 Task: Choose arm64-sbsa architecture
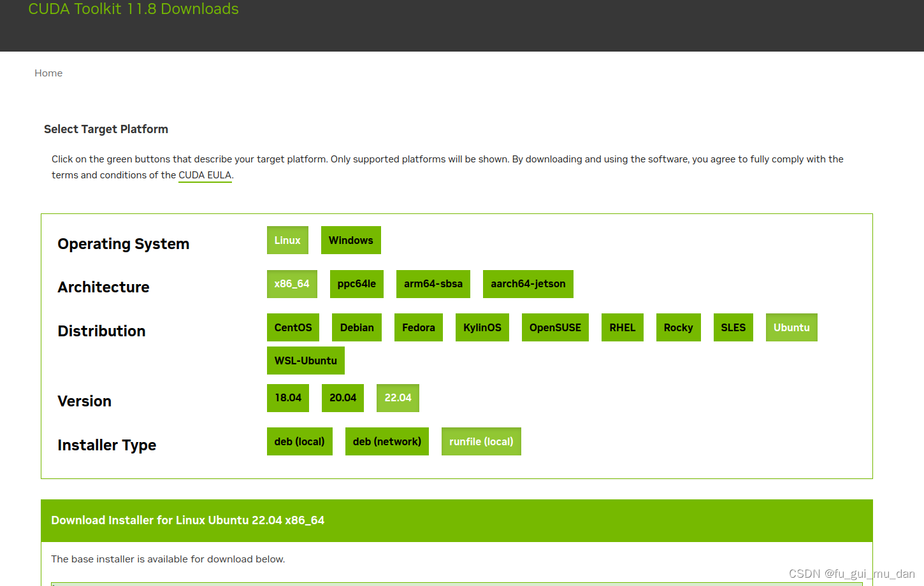(433, 284)
